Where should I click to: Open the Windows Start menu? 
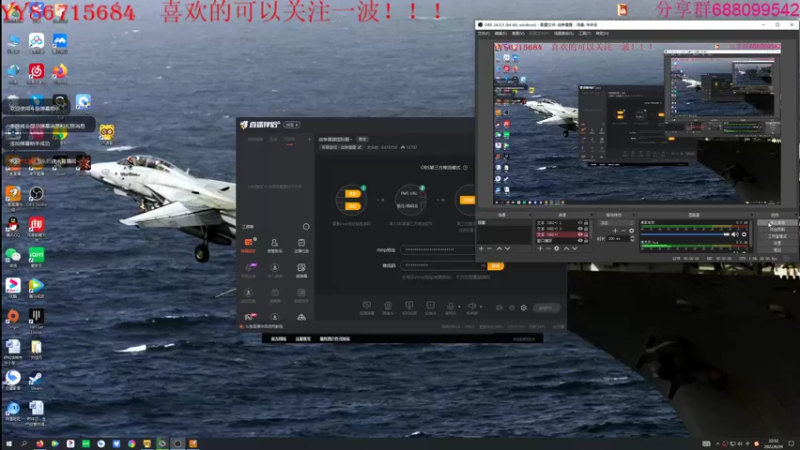coord(8,443)
